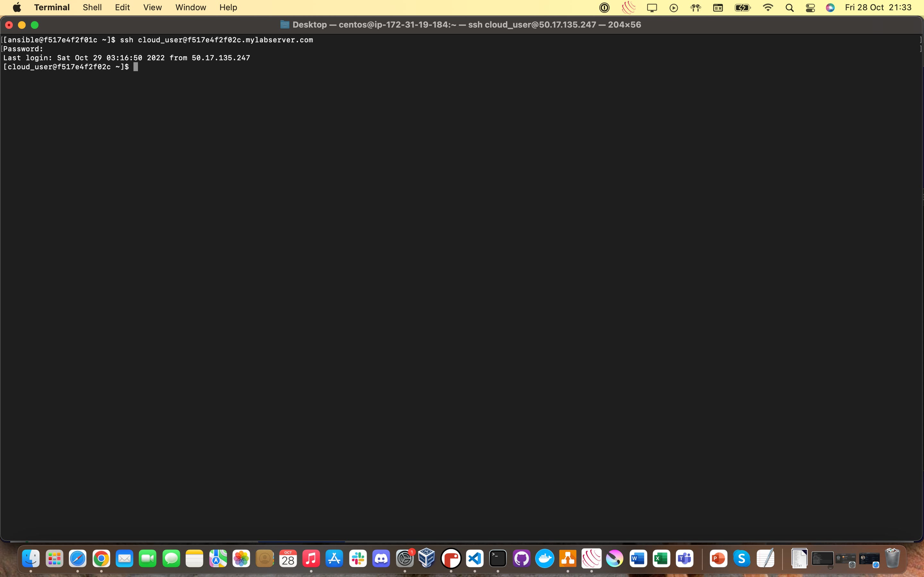924x577 pixels.
Task: Open Slack from the Dock
Action: pyautogui.click(x=358, y=559)
